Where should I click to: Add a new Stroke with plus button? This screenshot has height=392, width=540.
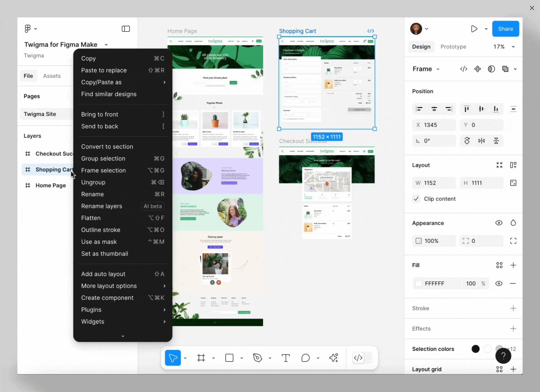513,308
